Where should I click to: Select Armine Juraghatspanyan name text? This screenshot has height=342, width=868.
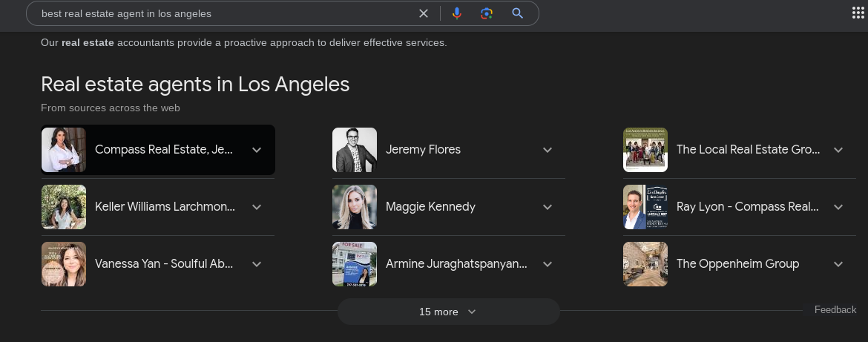(x=456, y=263)
